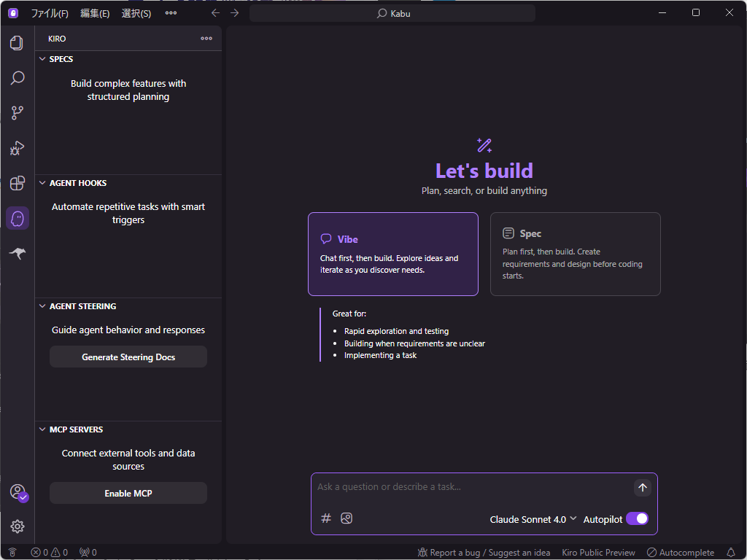Send the message with the up-arrow button
This screenshot has width=747, height=560.
pyautogui.click(x=642, y=487)
